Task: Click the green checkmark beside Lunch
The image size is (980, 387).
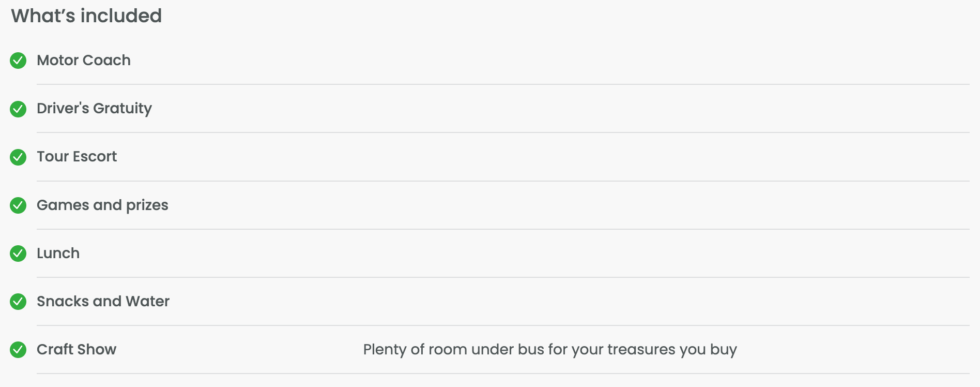Action: [18, 254]
